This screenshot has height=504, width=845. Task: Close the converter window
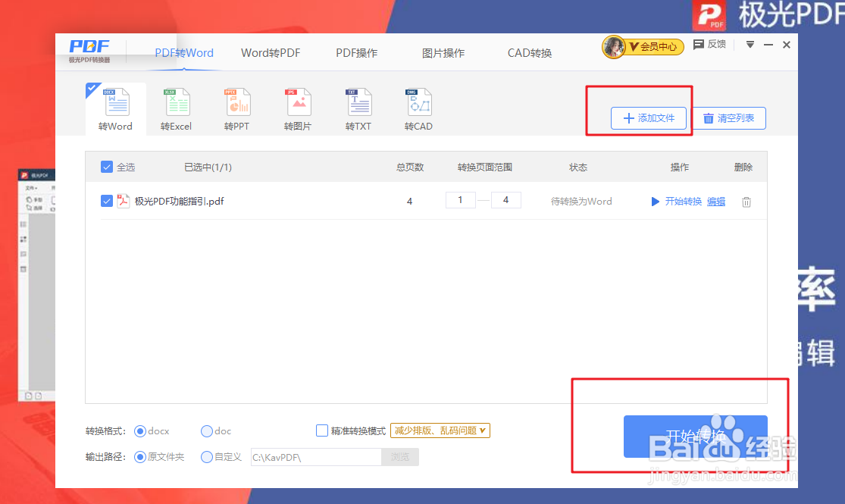787,45
